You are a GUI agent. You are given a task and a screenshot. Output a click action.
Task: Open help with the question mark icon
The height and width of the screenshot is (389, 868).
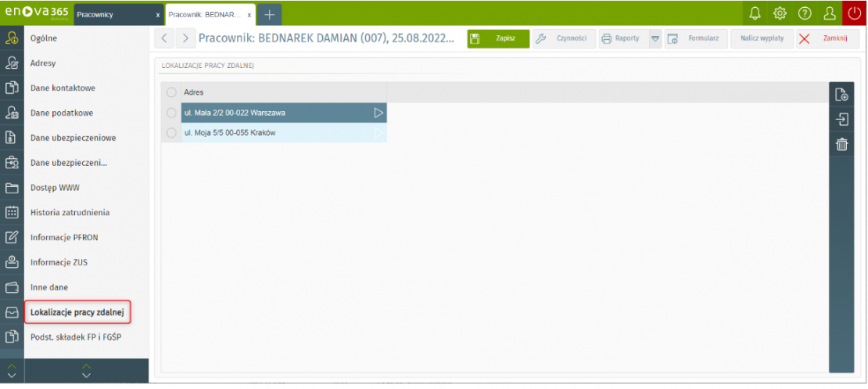[804, 13]
